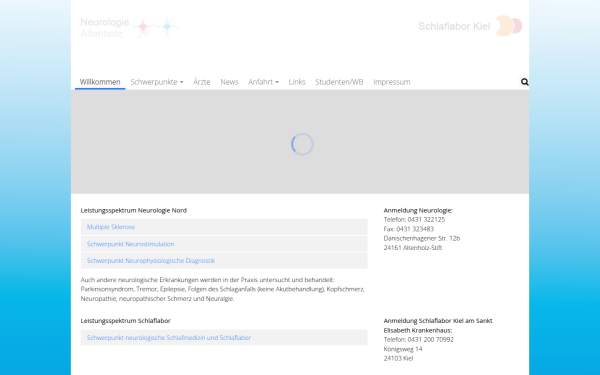This screenshot has height=375, width=600.
Task: Select the Leistungsspektrum Neurologie Nord heading
Action: pyautogui.click(x=134, y=210)
